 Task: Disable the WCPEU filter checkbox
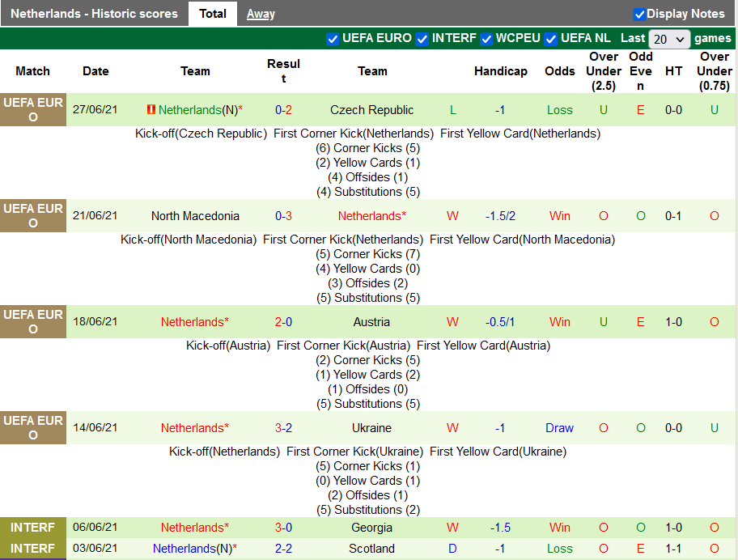pos(486,39)
